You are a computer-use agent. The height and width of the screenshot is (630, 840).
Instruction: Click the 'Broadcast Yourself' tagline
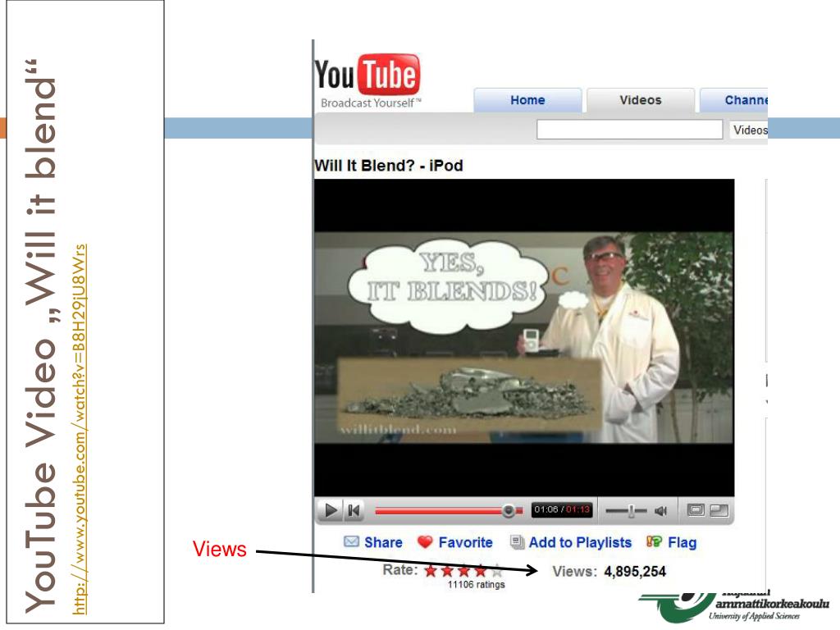pos(371,103)
